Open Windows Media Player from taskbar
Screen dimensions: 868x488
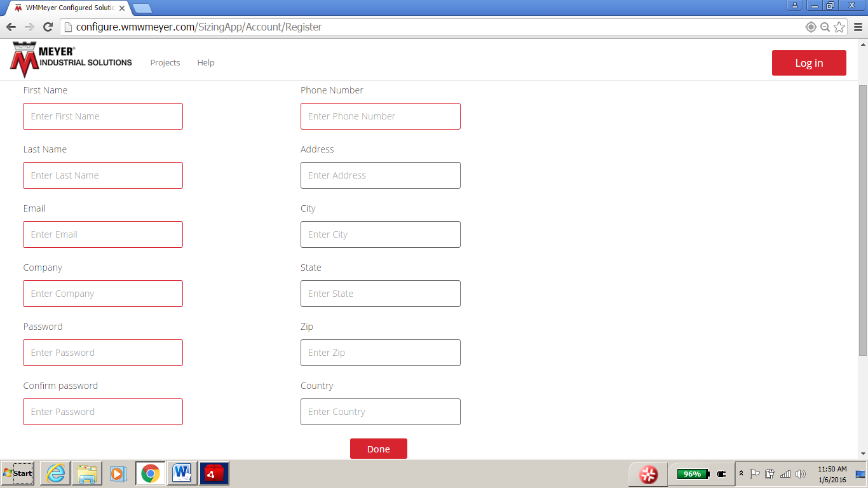118,473
